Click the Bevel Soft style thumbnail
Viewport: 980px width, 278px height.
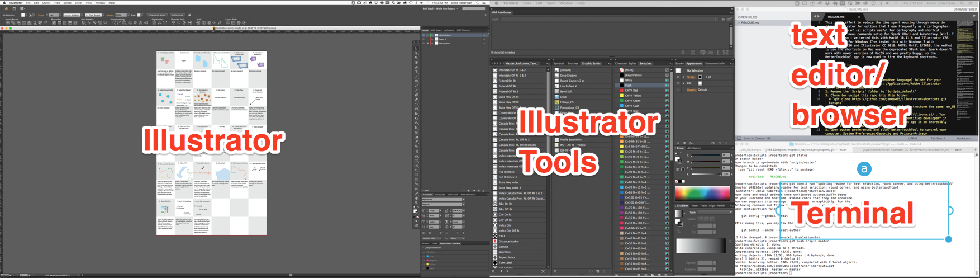pos(556,91)
